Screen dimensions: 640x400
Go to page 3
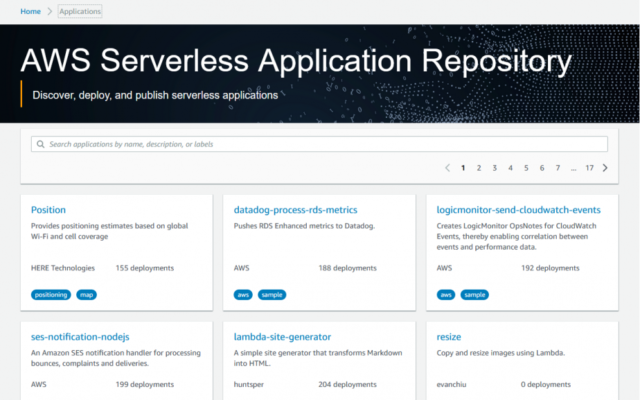coord(495,168)
